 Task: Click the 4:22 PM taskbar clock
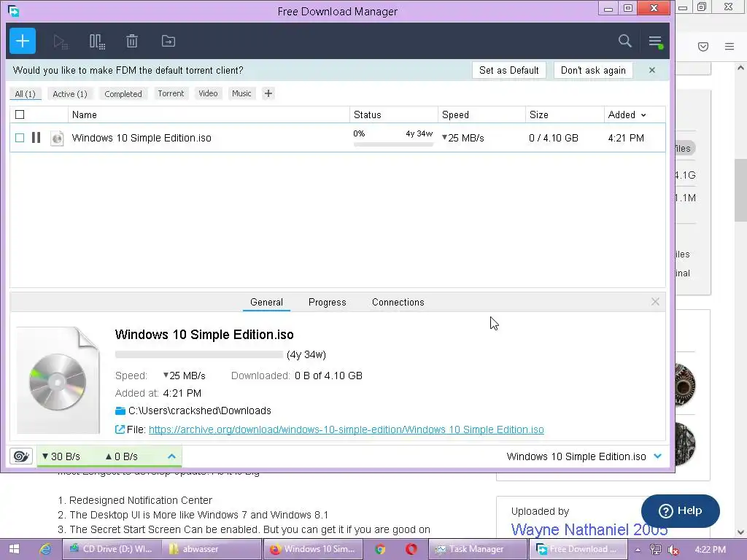(x=710, y=550)
